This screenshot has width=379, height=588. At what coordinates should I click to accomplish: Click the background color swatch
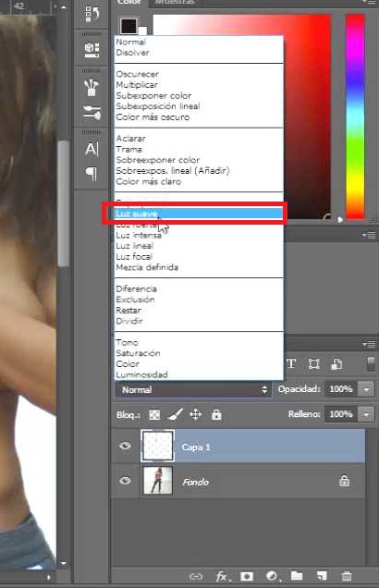[143, 31]
